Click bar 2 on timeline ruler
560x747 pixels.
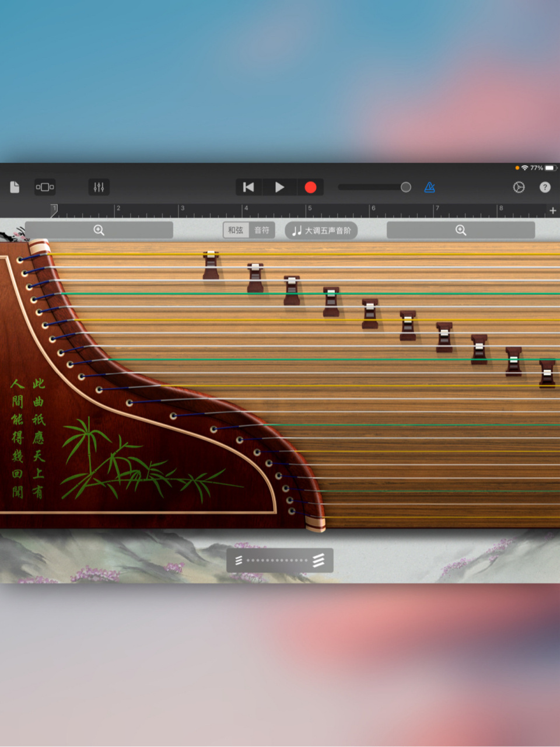[118, 208]
